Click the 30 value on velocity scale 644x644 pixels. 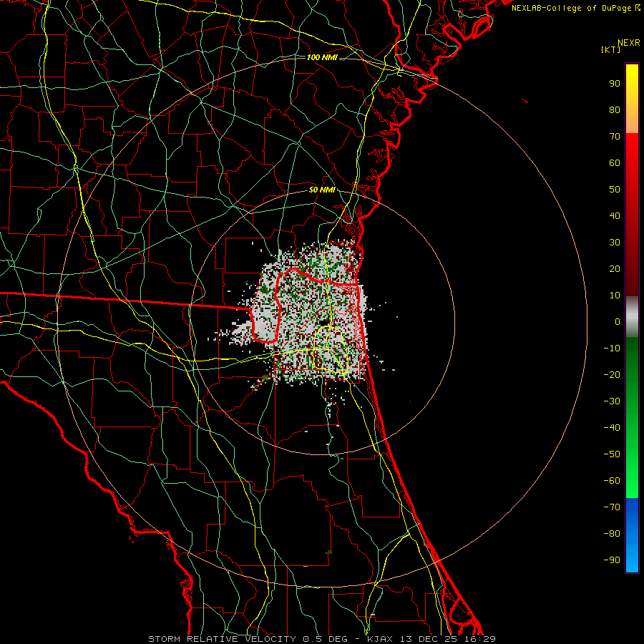(615, 243)
